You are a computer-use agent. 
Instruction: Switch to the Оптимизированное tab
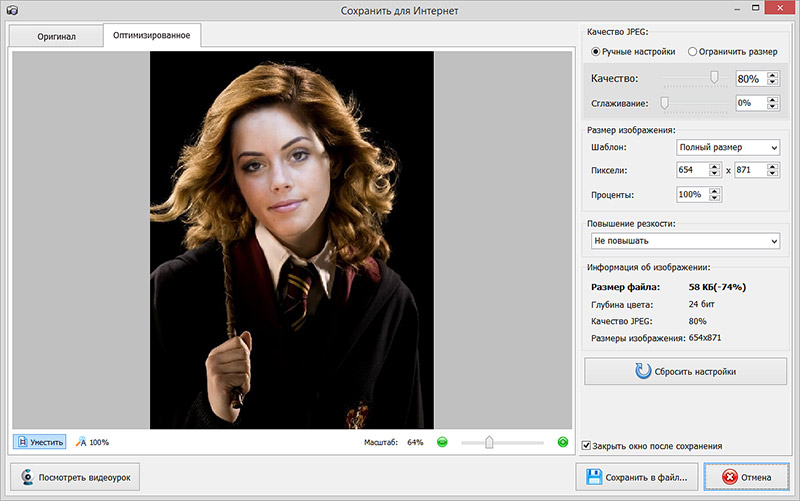pos(152,35)
